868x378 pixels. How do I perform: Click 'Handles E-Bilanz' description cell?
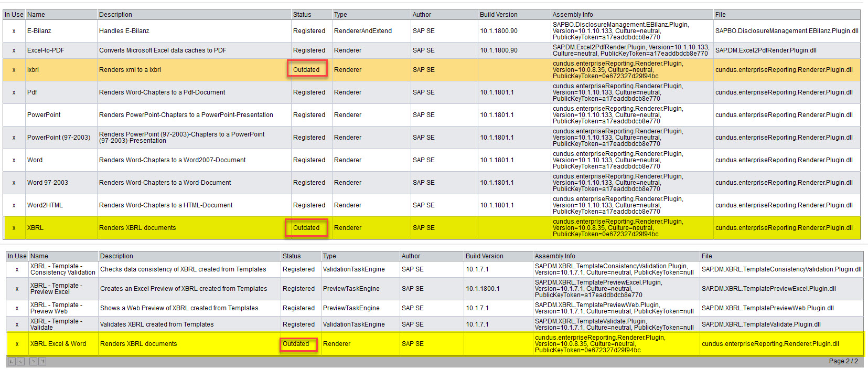(124, 31)
